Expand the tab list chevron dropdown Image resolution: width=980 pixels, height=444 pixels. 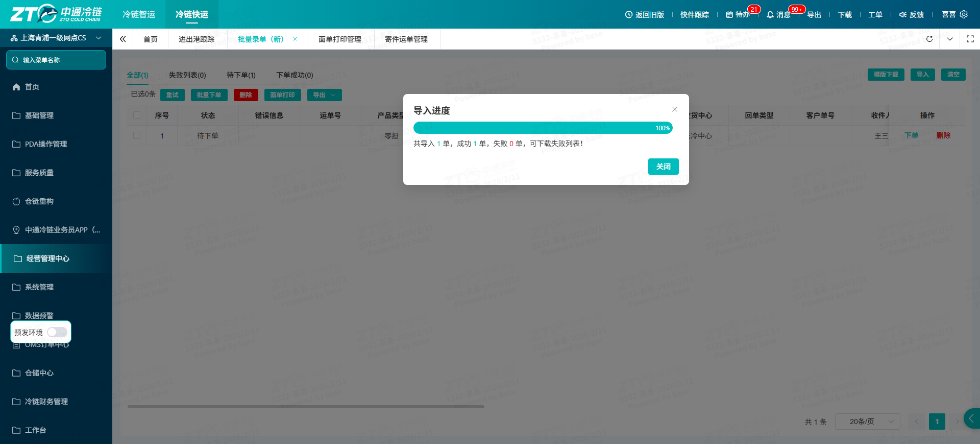pos(950,39)
